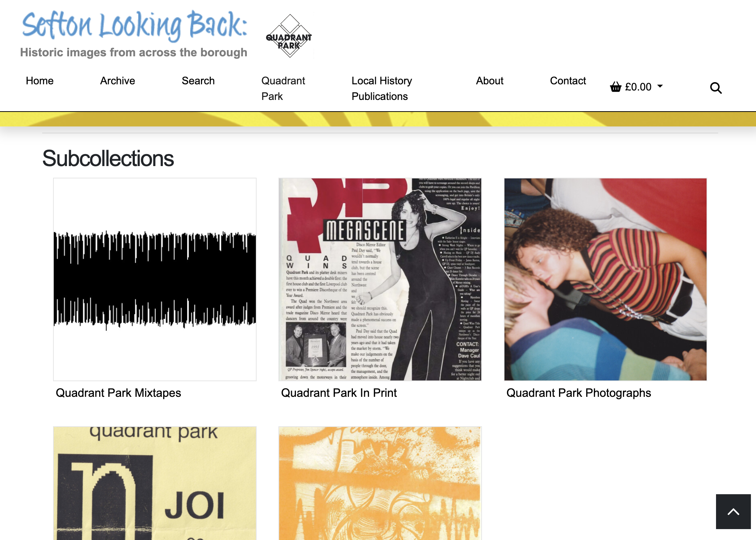The image size is (756, 540).
Task: Expand the £0.00 basket dropdown arrow
Action: (x=660, y=86)
